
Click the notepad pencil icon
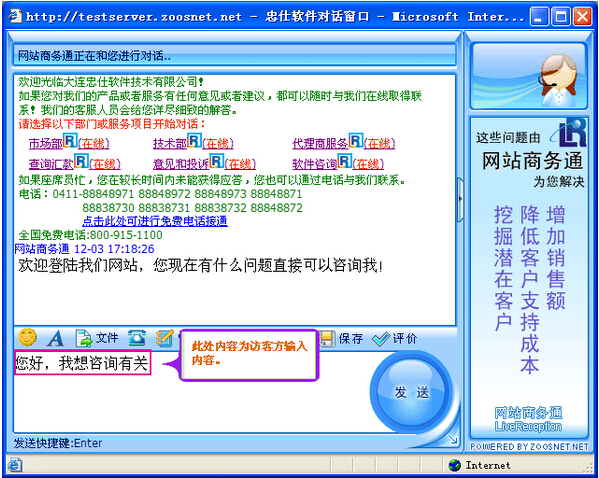165,338
